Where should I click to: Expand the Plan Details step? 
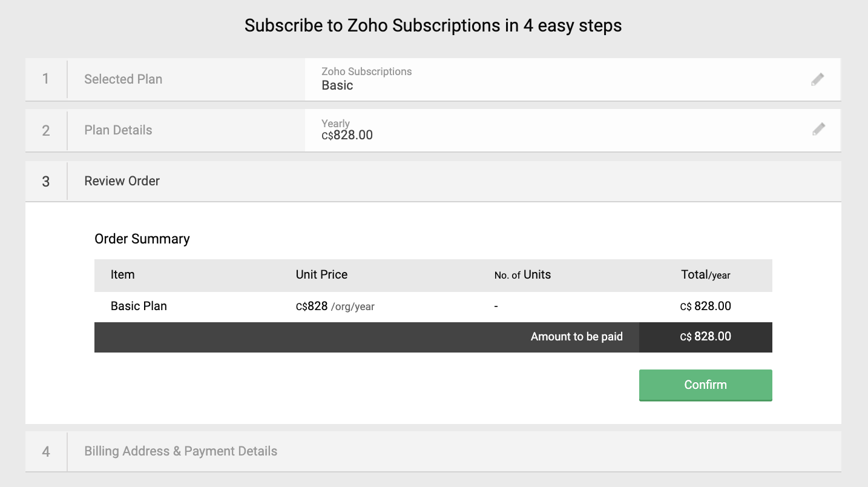(x=118, y=130)
